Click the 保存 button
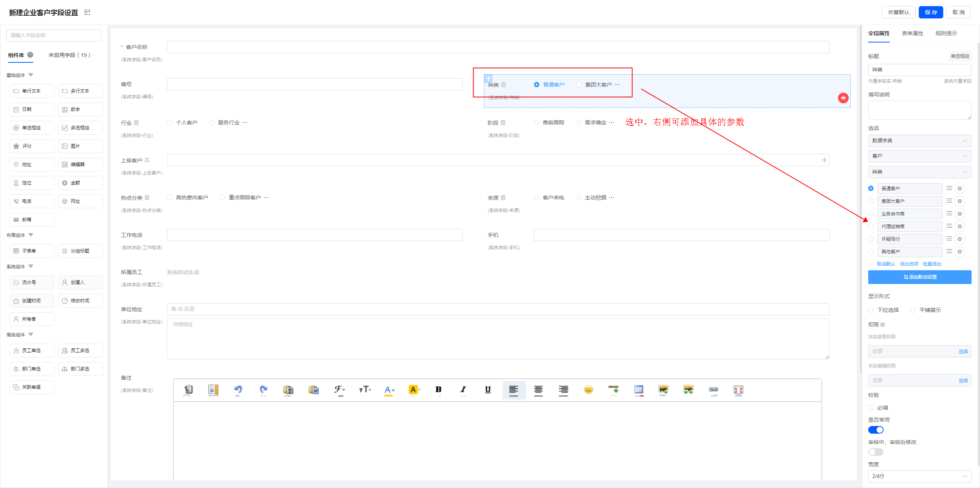The height and width of the screenshot is (488, 980). (931, 12)
